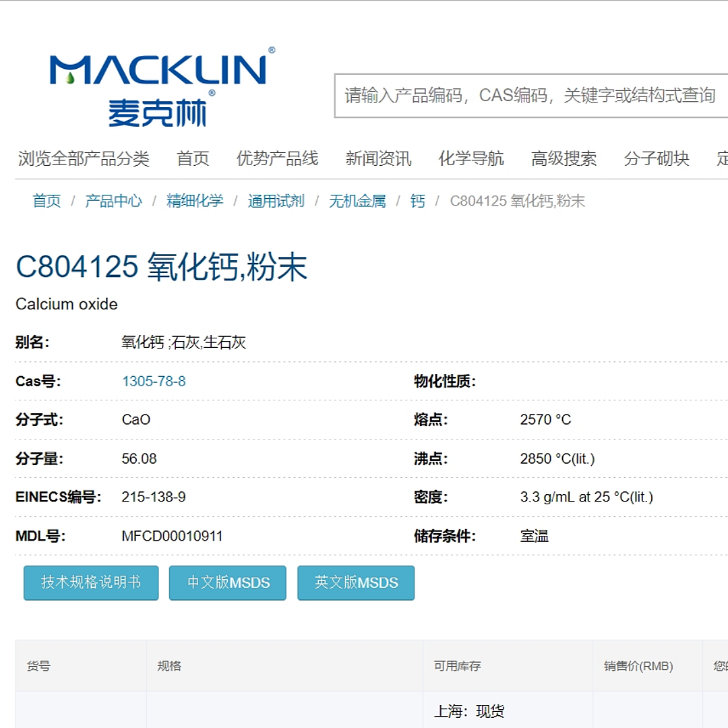Open 化学导航 menu item
Image resolution: width=728 pixels, height=728 pixels.
[x=471, y=158]
